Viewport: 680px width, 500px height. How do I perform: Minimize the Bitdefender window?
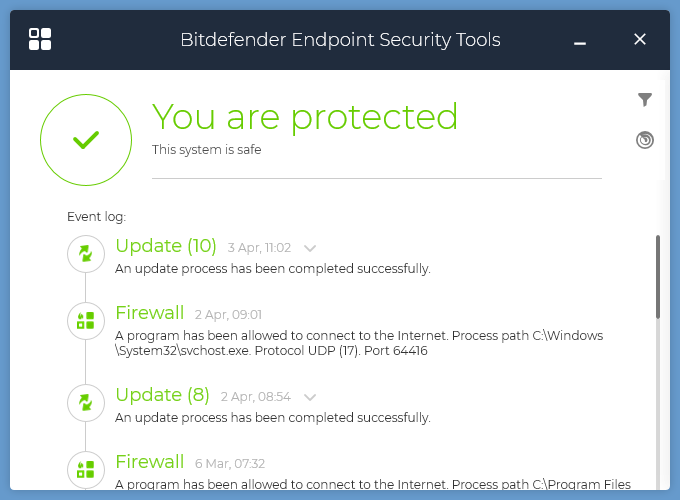click(x=580, y=41)
